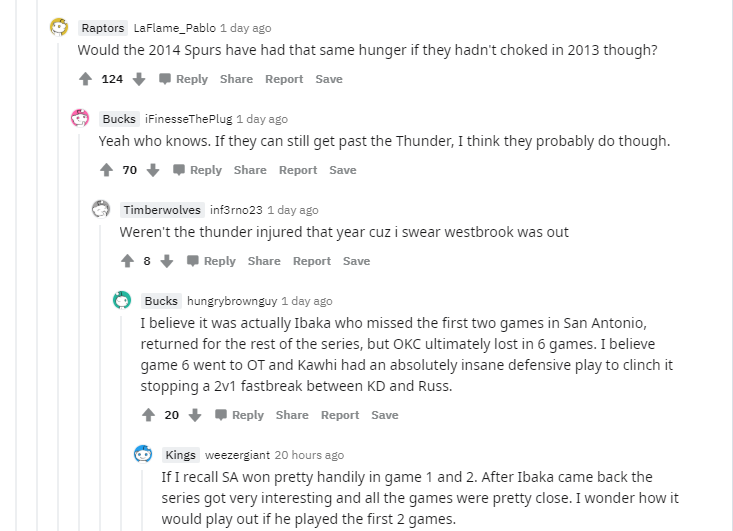This screenshot has height=531, width=733.
Task: Upvote hungrybrownguy's comment
Action: (149, 415)
